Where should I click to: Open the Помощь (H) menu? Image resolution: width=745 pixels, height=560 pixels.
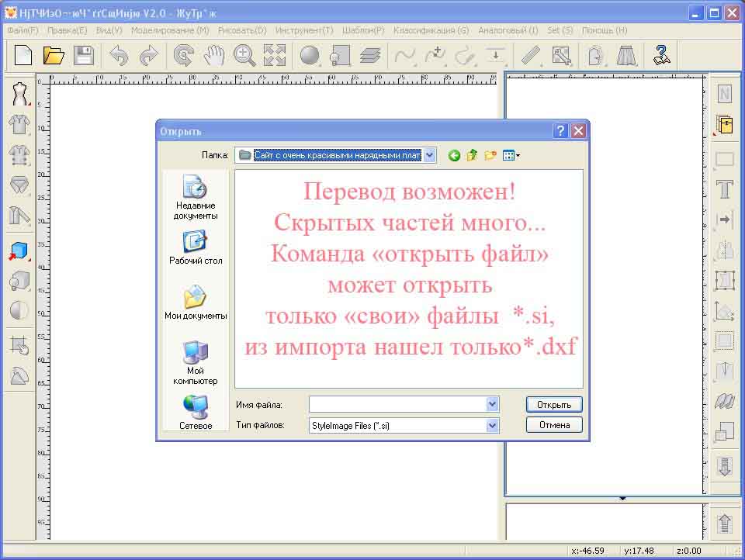click(605, 30)
